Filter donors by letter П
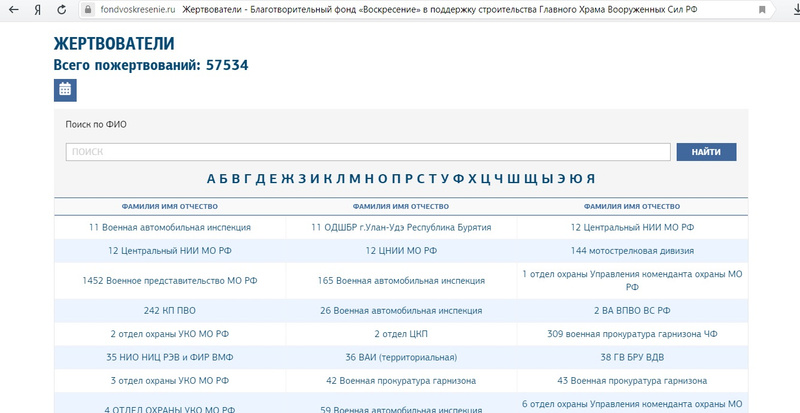800x413 pixels. point(397,179)
